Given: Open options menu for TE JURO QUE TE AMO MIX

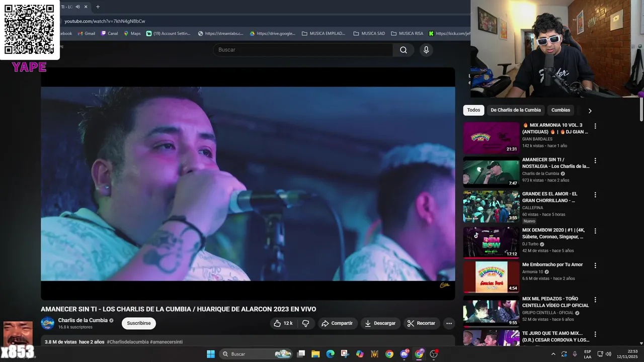Looking at the screenshot, I should [595, 334].
